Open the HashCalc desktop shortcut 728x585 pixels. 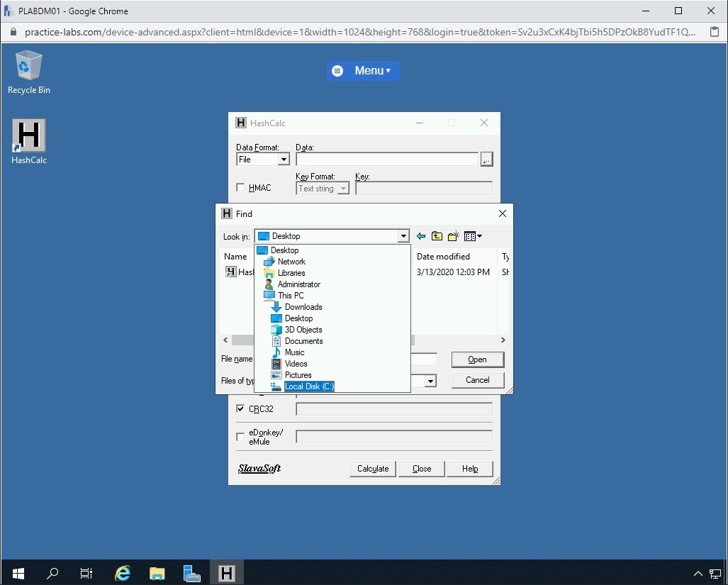pyautogui.click(x=29, y=141)
